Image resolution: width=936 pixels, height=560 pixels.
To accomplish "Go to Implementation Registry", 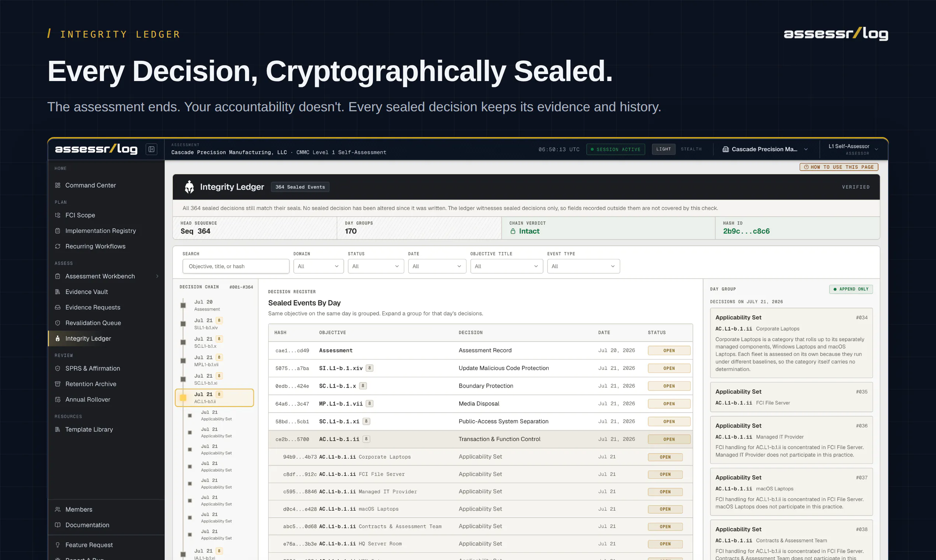I will 100,231.
